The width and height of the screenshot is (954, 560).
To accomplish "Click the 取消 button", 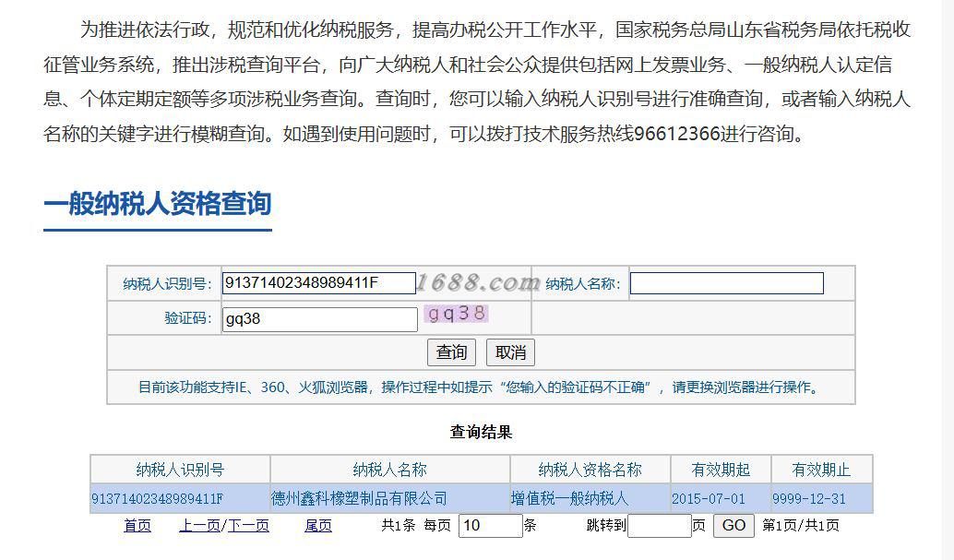I will click(x=510, y=352).
